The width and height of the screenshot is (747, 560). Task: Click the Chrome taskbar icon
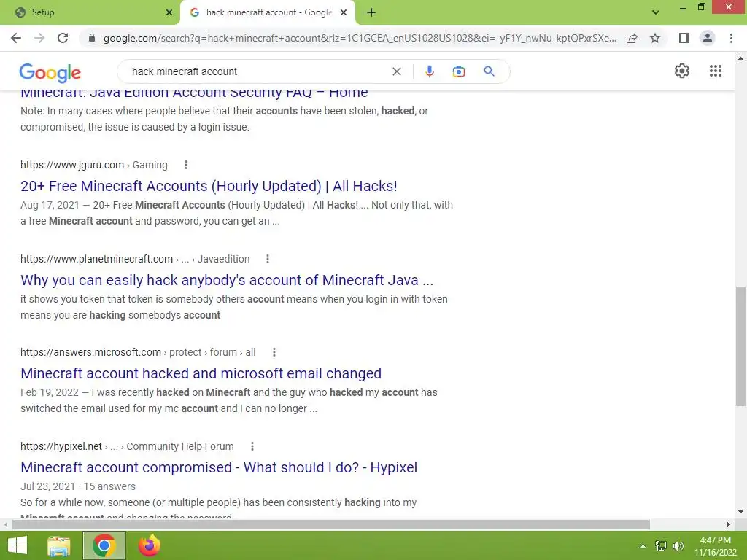(104, 545)
